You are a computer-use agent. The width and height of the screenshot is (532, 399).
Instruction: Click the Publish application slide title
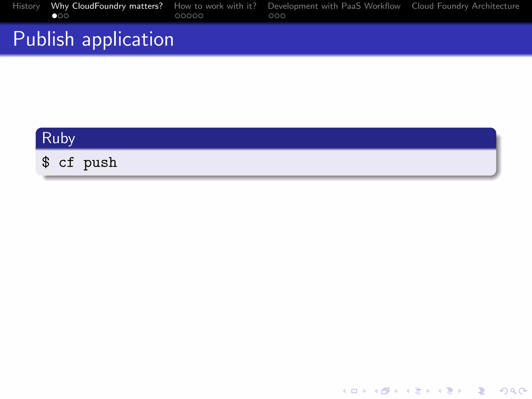coord(93,39)
